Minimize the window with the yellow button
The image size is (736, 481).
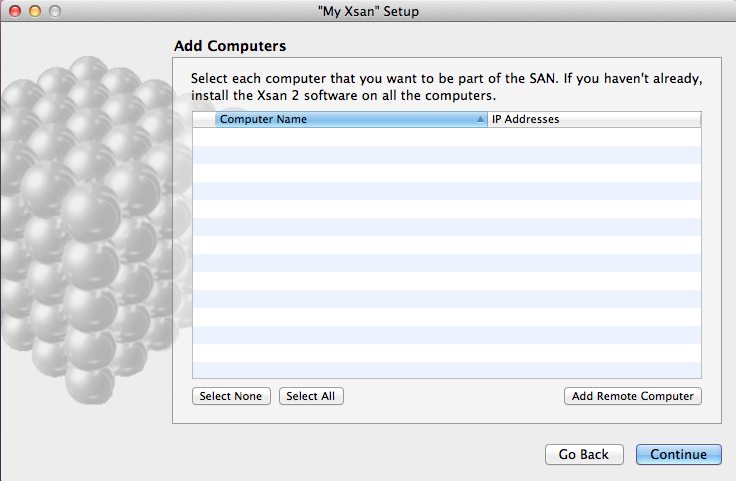pos(35,11)
